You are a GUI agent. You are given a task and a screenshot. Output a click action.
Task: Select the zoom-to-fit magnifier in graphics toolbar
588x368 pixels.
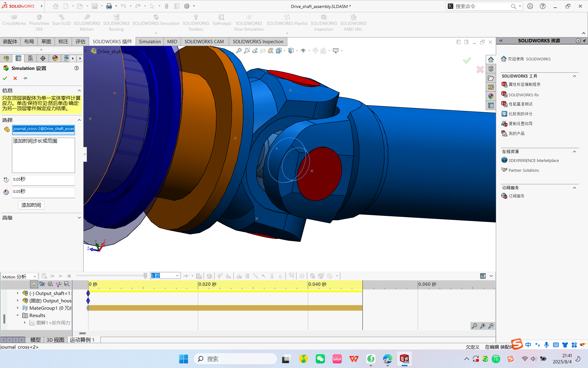(x=239, y=51)
